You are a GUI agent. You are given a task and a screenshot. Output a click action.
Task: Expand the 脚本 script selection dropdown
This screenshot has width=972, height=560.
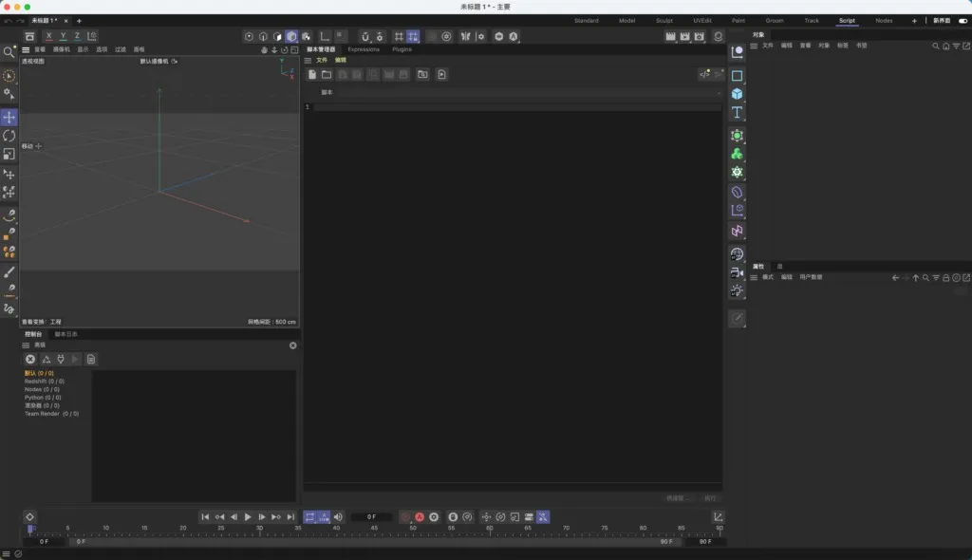click(718, 93)
